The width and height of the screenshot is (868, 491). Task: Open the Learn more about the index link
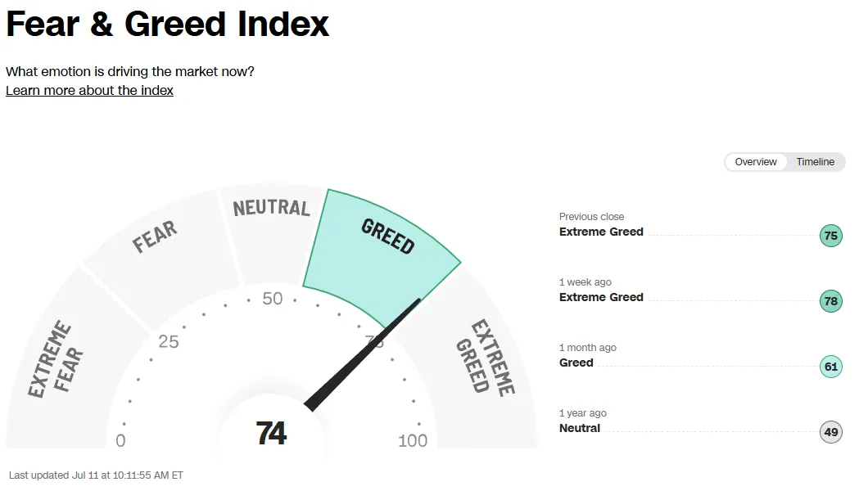pos(89,91)
